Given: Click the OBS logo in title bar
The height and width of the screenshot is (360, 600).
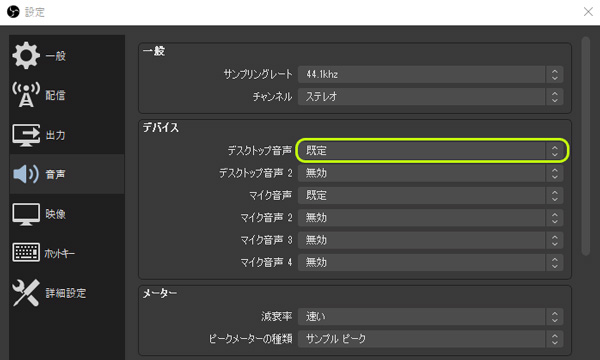Looking at the screenshot, I should pyautogui.click(x=13, y=12).
